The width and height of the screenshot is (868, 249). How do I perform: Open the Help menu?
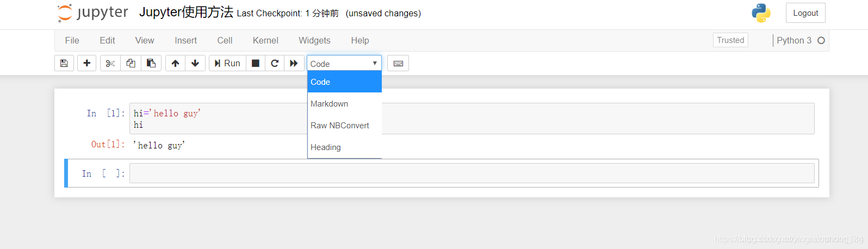coord(360,40)
